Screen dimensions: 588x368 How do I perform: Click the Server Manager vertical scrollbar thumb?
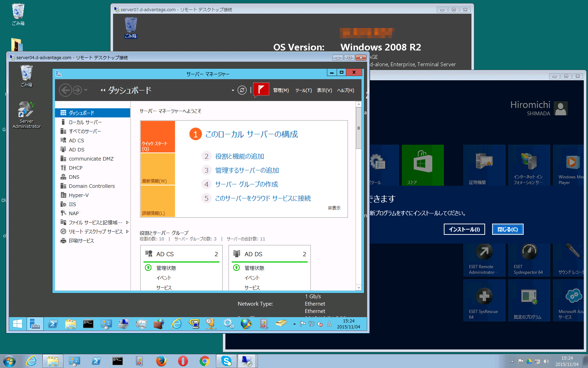(358, 128)
